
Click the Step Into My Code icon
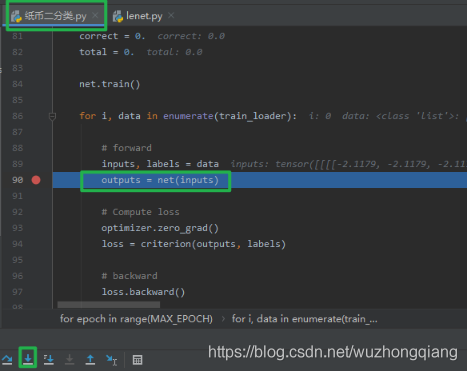49,359
